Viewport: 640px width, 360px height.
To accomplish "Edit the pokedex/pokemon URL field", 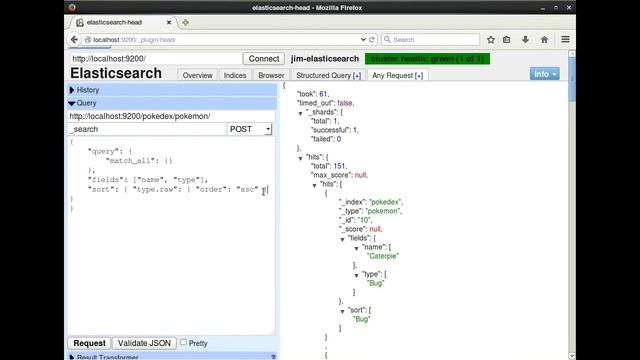I will click(171, 116).
